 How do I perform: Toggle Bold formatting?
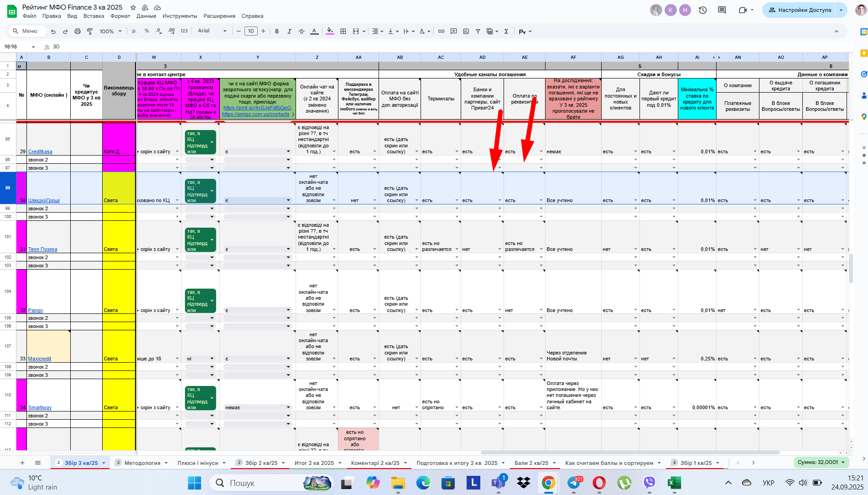277,31
